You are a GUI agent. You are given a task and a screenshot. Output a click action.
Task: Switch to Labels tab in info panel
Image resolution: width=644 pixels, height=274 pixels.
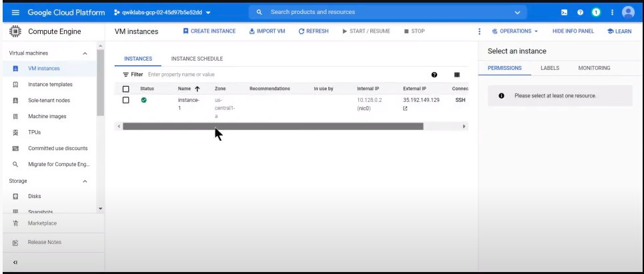pyautogui.click(x=550, y=68)
